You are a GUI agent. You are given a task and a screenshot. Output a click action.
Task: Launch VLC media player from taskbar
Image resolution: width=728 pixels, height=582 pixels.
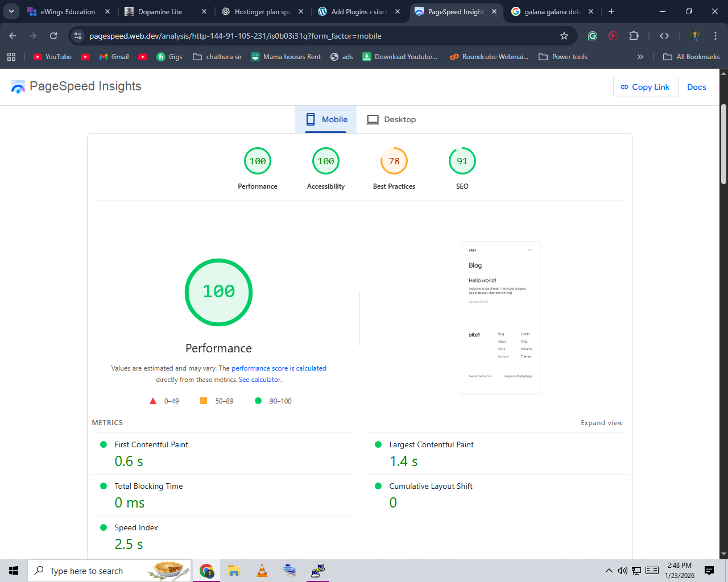click(262, 571)
